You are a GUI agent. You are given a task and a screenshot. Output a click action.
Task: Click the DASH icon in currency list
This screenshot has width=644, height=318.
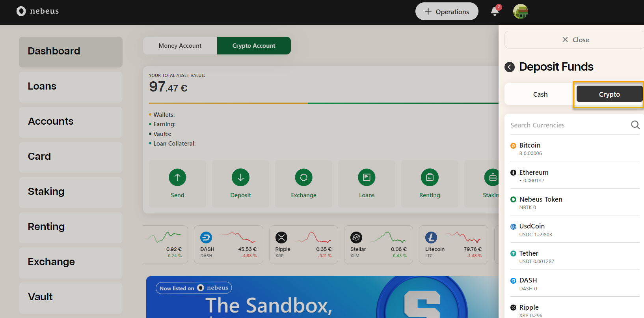pos(513,281)
